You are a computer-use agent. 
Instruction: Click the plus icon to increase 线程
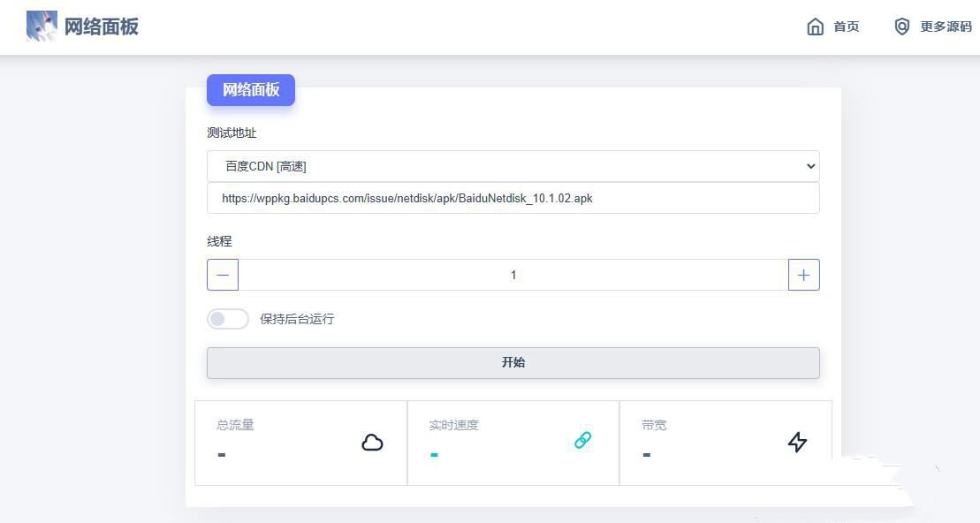[x=803, y=275]
